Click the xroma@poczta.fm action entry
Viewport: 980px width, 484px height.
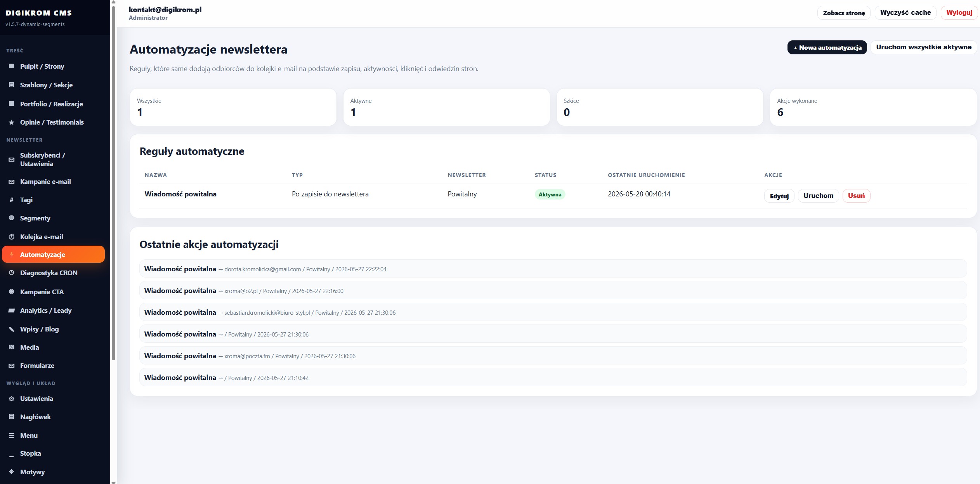coord(553,356)
